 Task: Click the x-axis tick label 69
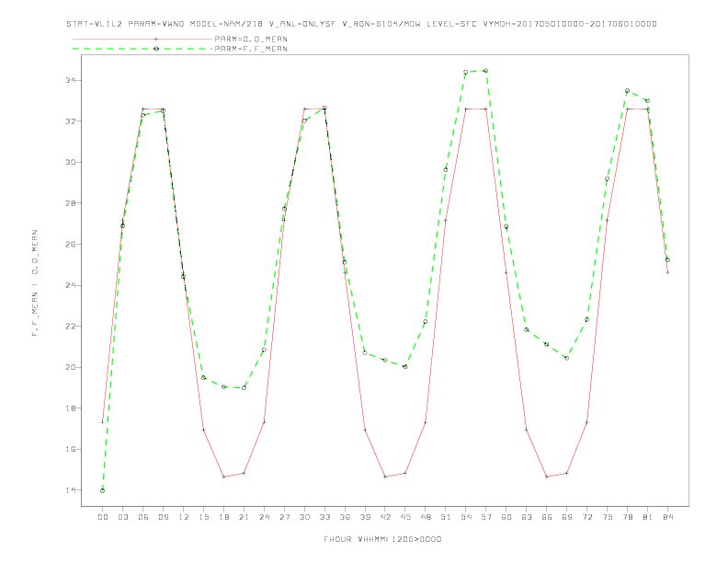[x=567, y=517]
